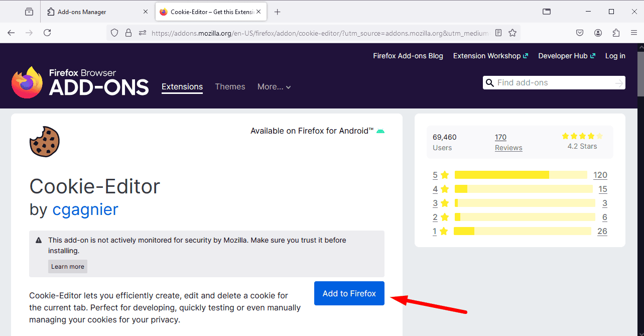Image resolution: width=644 pixels, height=336 pixels.
Task: Open a new tab with plus button
Action: pos(277,12)
